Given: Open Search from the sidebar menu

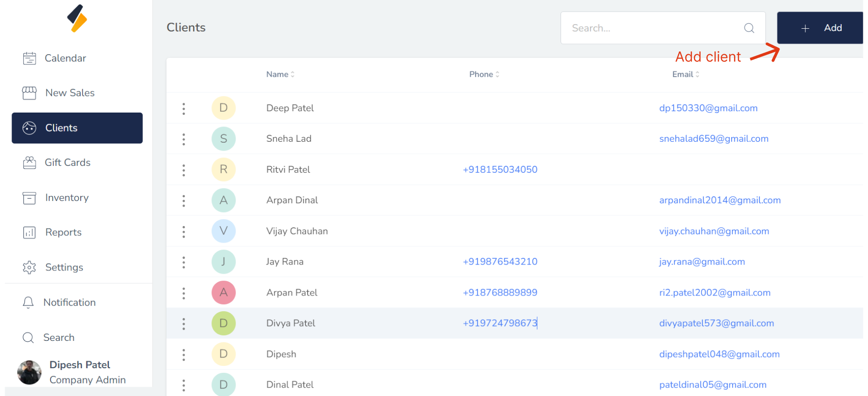Looking at the screenshot, I should click(x=58, y=338).
